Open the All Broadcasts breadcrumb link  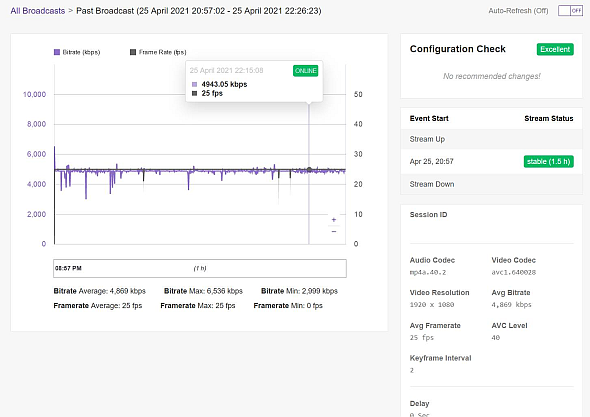tap(38, 11)
